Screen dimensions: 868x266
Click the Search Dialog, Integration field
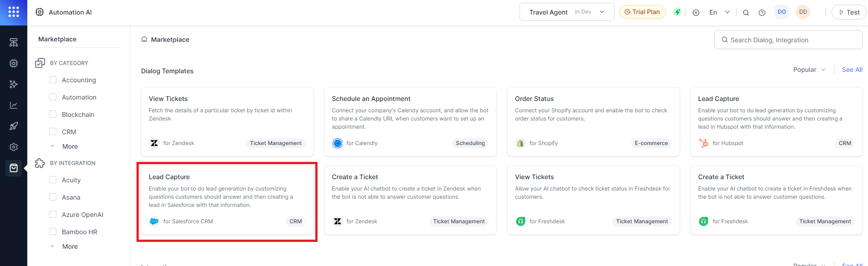pyautogui.click(x=792, y=40)
